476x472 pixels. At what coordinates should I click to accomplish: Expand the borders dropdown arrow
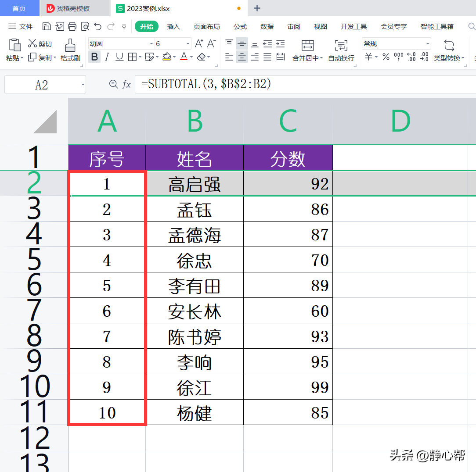coord(140,57)
